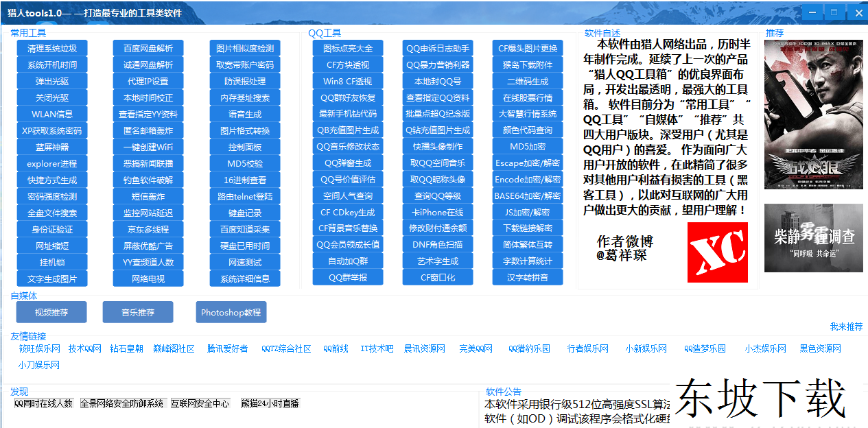Open the 音乐推荐 section
The image size is (868, 428).
tap(138, 312)
